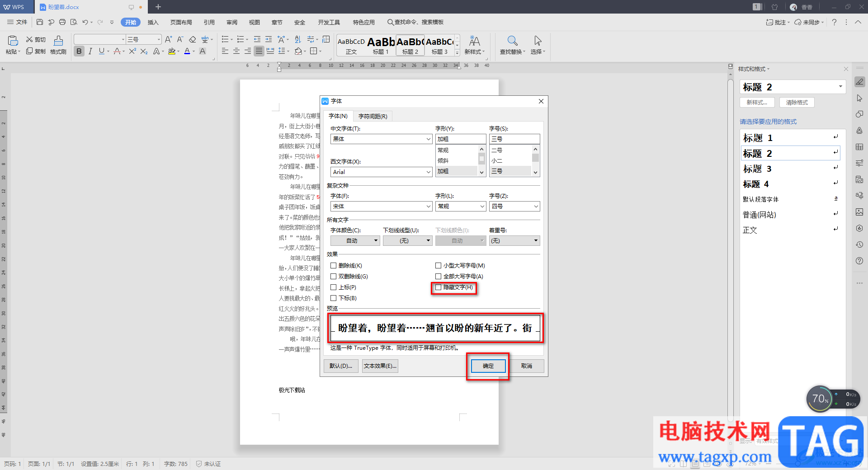
Task: Open complex script 字形 dropdown showing 常规
Action: click(461, 207)
